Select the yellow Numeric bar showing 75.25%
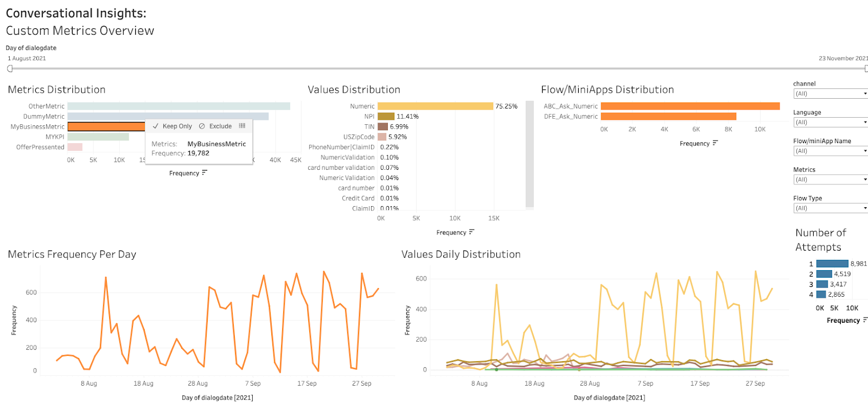This screenshot has height=403, width=868. 435,106
